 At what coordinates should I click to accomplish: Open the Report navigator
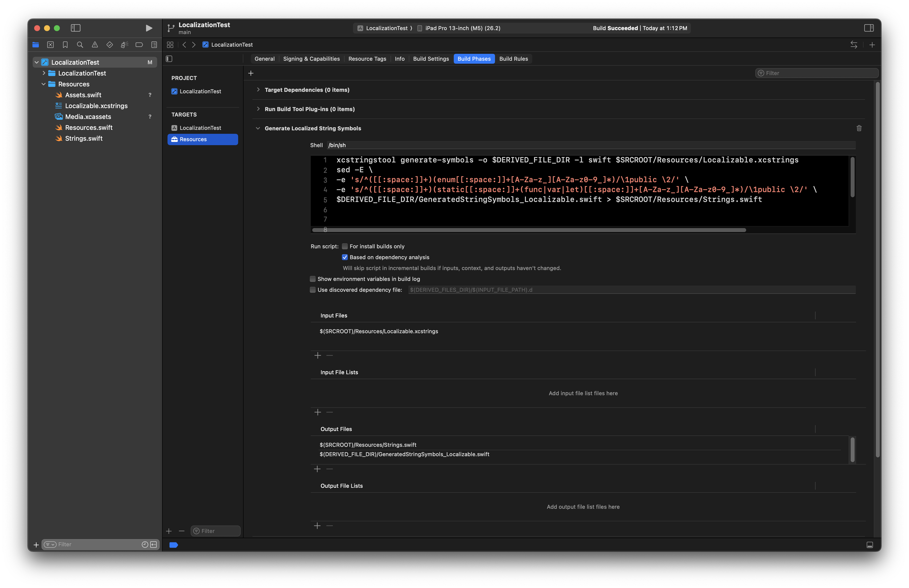(x=154, y=45)
